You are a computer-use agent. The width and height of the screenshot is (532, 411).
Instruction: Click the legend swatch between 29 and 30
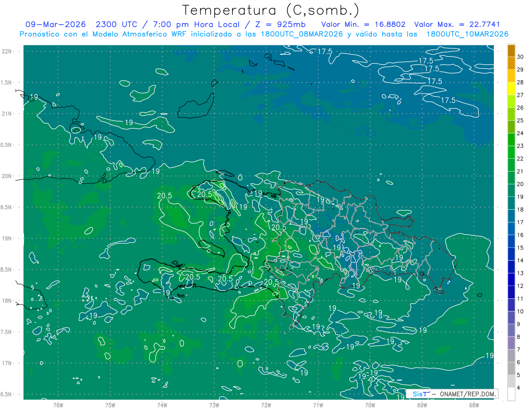(x=511, y=63)
